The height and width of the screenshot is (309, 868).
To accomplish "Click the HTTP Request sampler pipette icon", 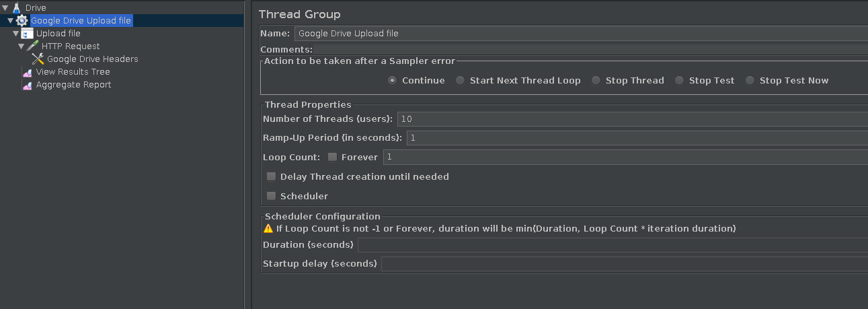I will pyautogui.click(x=33, y=46).
